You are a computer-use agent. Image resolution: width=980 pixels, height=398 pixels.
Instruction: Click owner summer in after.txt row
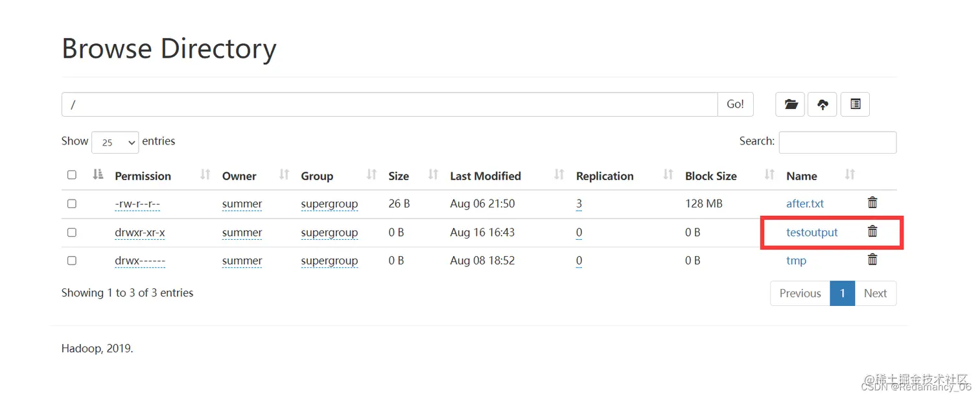(x=242, y=204)
